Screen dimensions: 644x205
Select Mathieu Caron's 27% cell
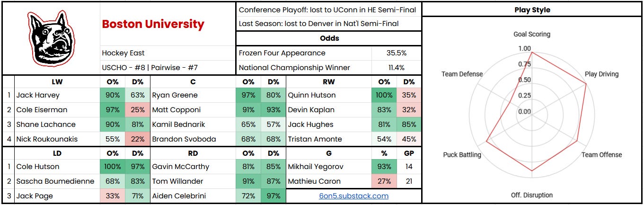pos(384,181)
